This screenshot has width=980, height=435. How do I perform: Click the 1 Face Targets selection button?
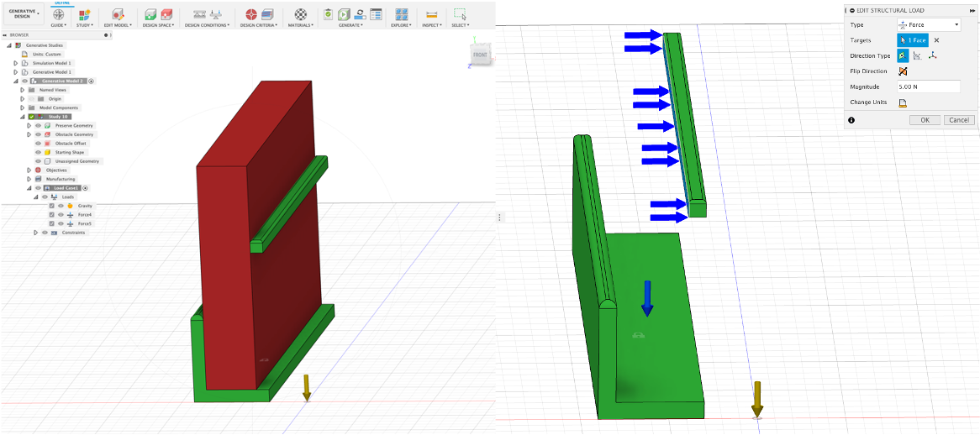pyautogui.click(x=913, y=40)
